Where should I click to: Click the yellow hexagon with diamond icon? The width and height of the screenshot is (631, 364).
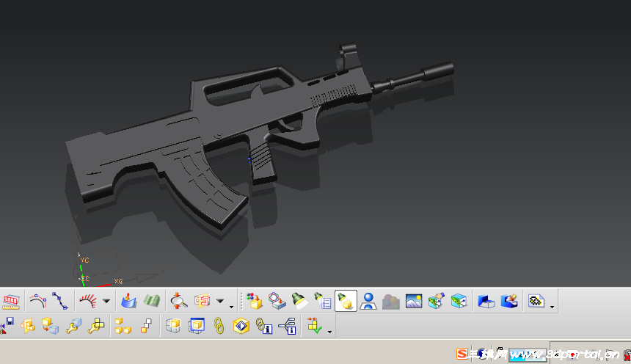tap(241, 326)
